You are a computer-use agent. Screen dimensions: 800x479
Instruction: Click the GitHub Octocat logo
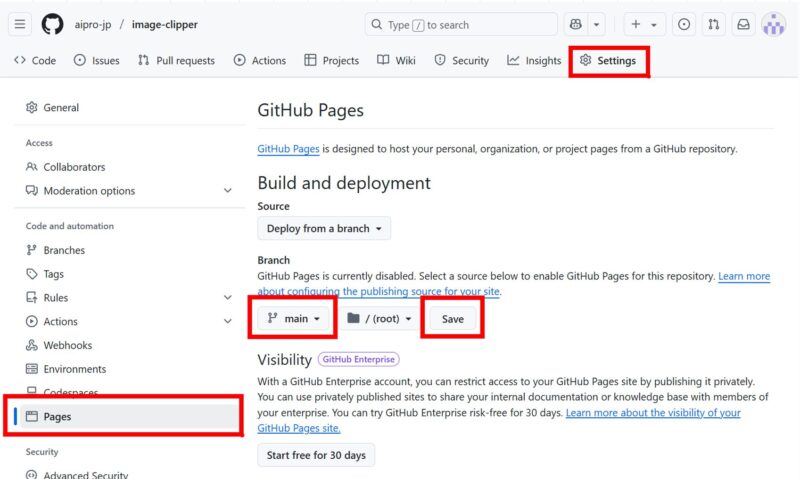click(x=53, y=24)
